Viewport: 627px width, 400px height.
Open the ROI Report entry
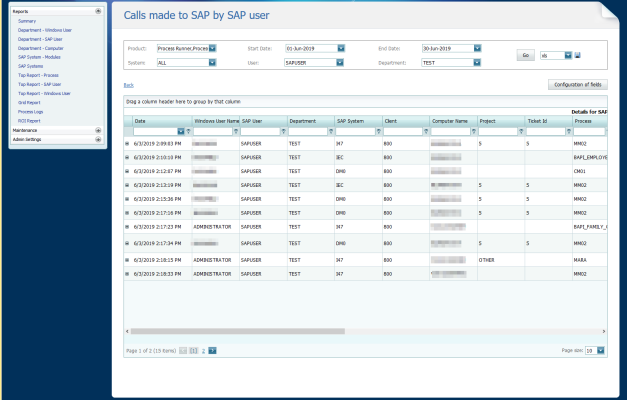pos(29,121)
